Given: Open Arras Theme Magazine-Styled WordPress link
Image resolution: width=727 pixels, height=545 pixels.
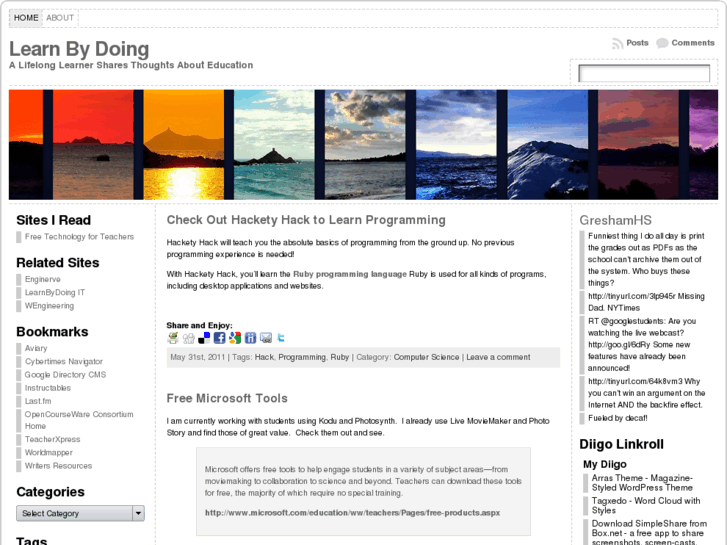Looking at the screenshot, I should (642, 483).
